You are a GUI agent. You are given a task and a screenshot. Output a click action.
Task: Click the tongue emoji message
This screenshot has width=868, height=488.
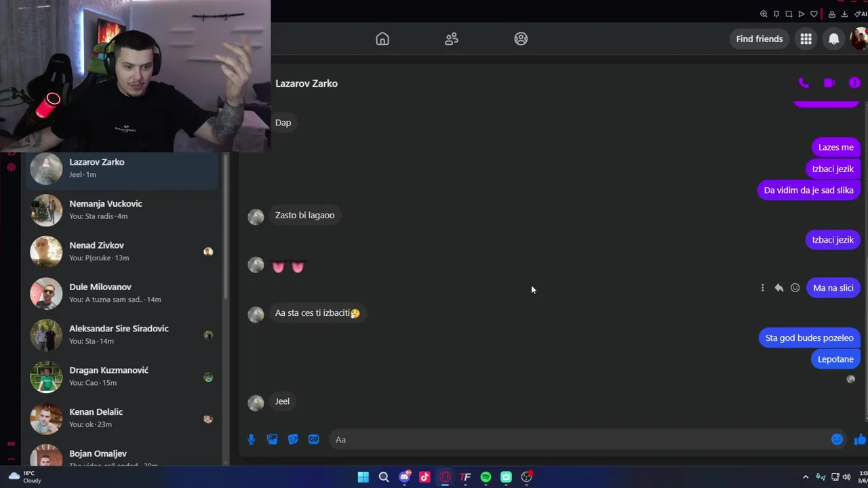[x=288, y=266]
